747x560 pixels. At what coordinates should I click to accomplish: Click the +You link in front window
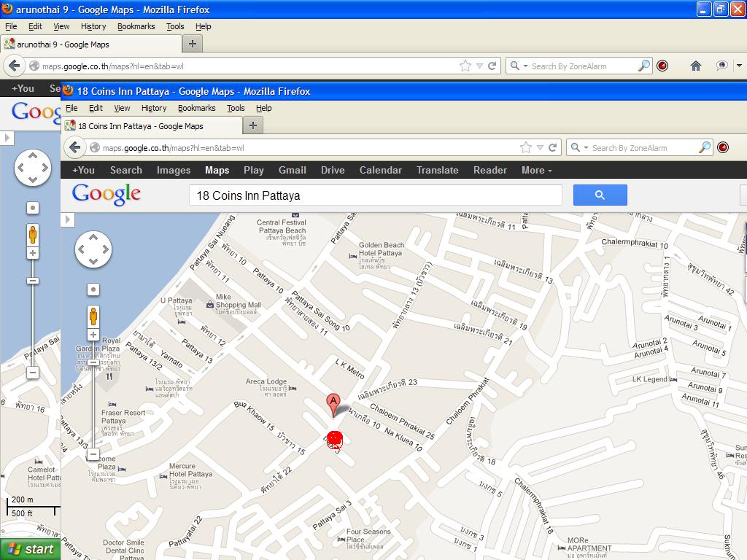83,170
